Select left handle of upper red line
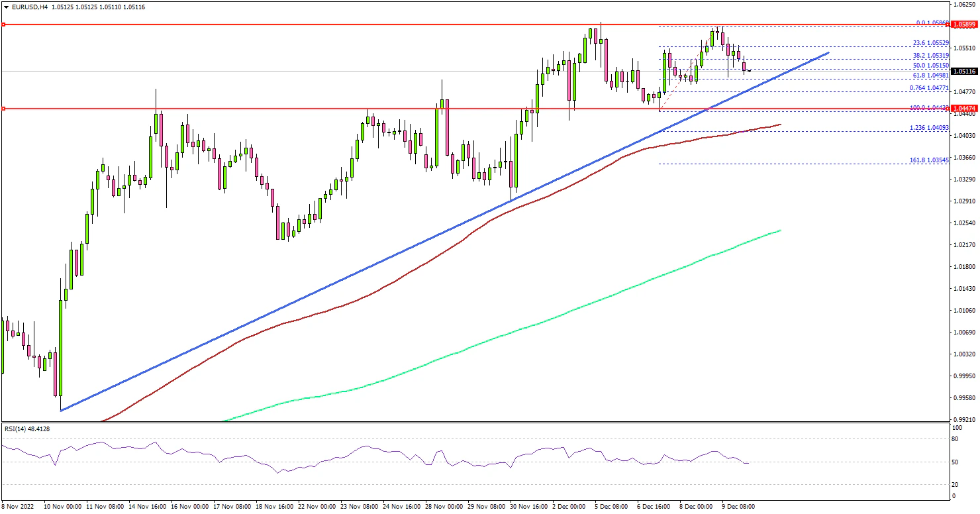 pyautogui.click(x=3, y=25)
